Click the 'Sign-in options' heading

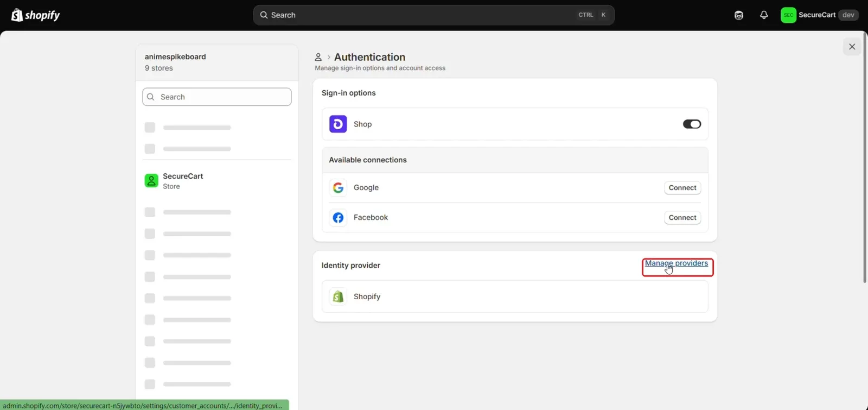348,93
